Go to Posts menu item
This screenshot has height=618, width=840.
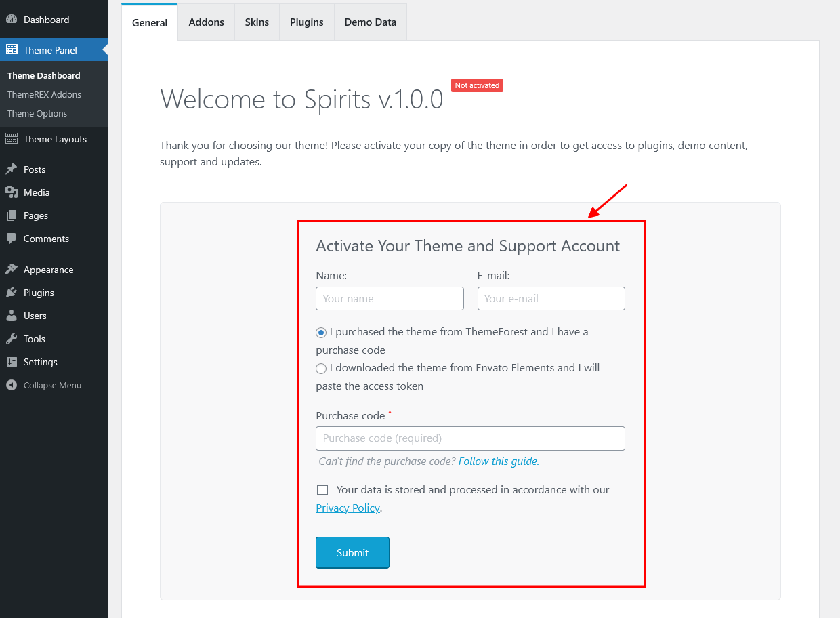[x=54, y=169]
